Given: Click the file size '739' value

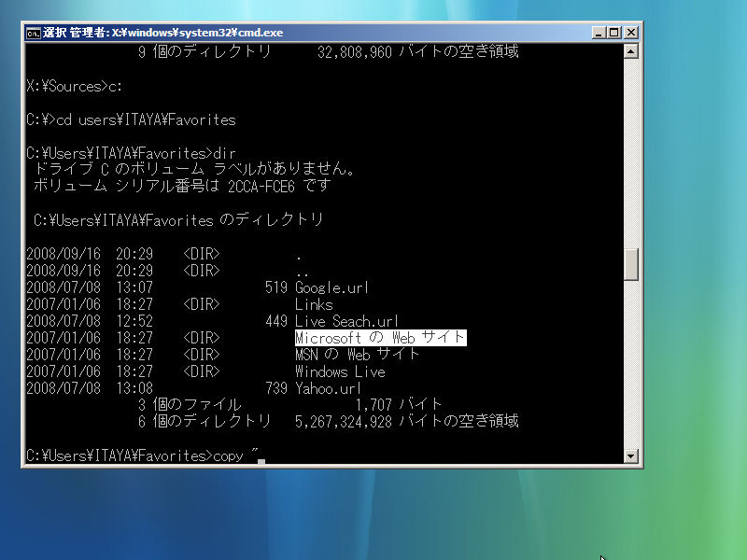Looking at the screenshot, I should click(276, 388).
